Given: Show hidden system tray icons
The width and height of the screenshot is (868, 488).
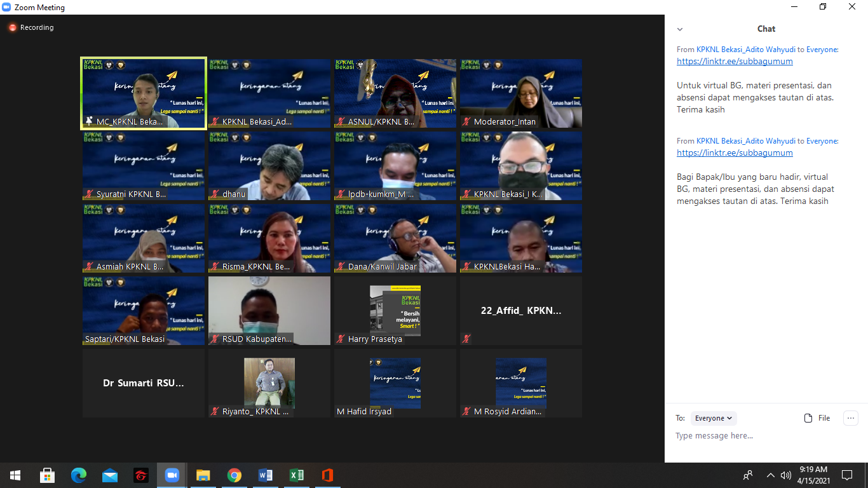Looking at the screenshot, I should (x=770, y=475).
